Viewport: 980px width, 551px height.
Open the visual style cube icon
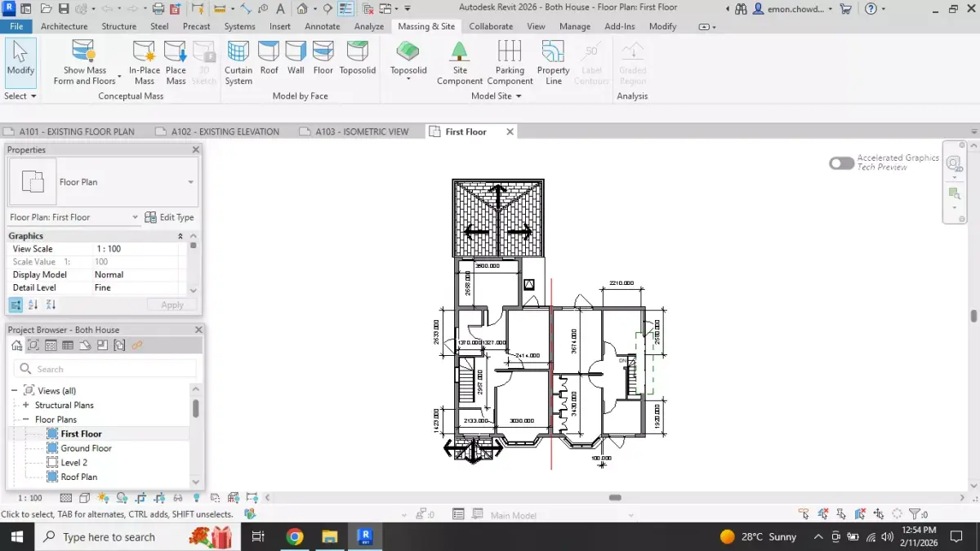coord(85,498)
